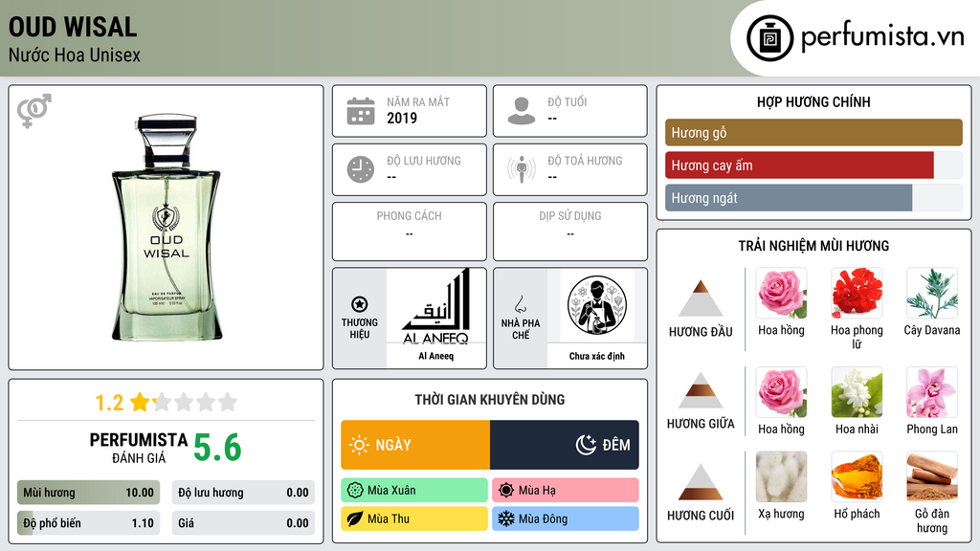The height and width of the screenshot is (551, 980).
Task: Click the Hương ngát accord bar
Action: coord(813,198)
